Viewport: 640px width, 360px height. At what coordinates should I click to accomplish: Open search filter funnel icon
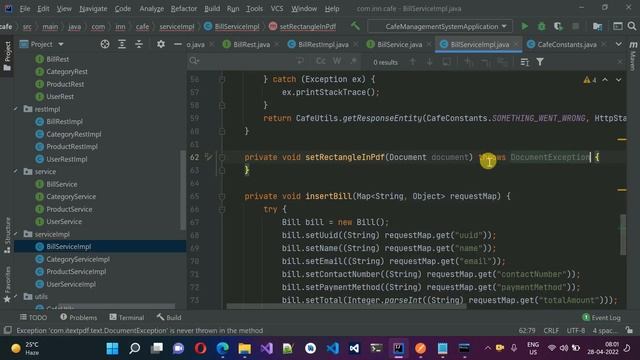point(540,62)
